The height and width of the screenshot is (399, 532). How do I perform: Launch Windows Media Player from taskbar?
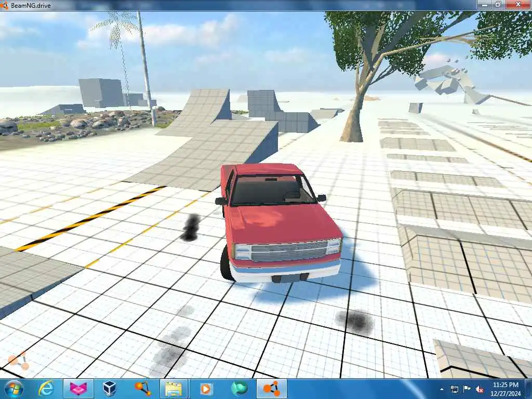point(205,389)
